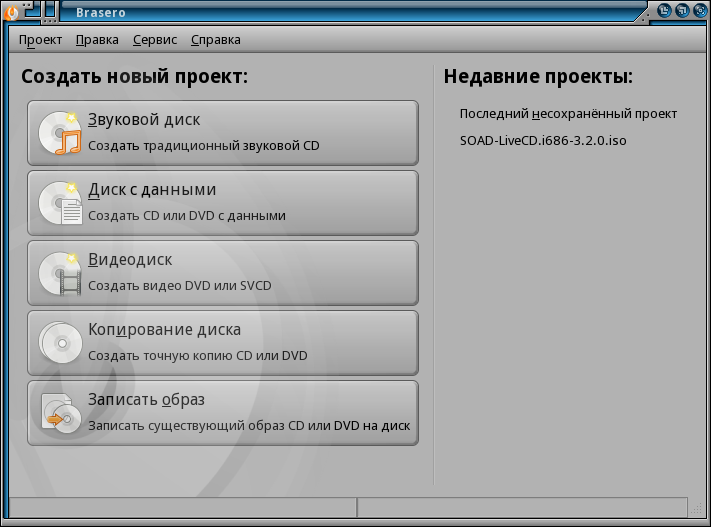This screenshot has width=711, height=527.
Task: Click the Brasero flame icon in title bar
Action: point(11,12)
